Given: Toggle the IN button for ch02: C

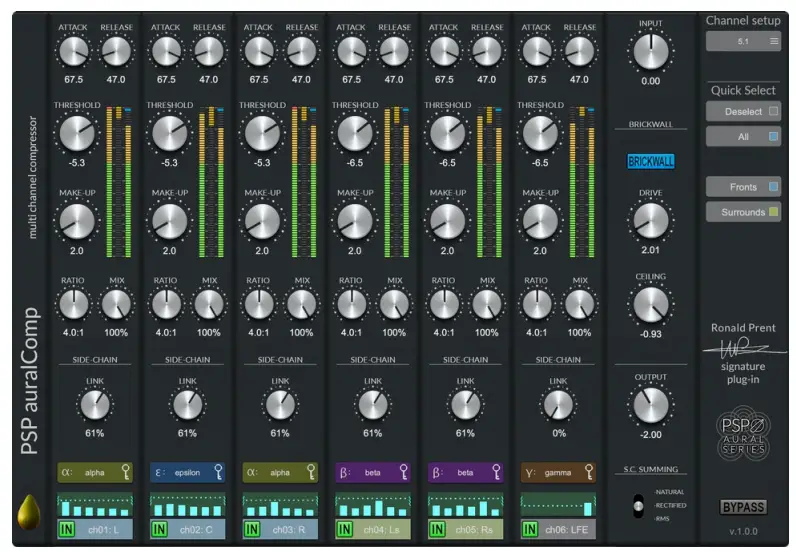Looking at the screenshot, I should click(x=159, y=529).
